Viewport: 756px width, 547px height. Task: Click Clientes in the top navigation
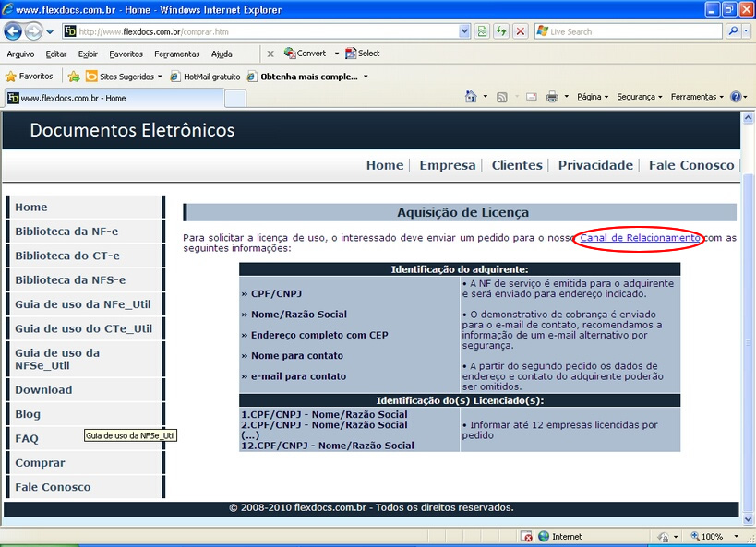tap(517, 165)
